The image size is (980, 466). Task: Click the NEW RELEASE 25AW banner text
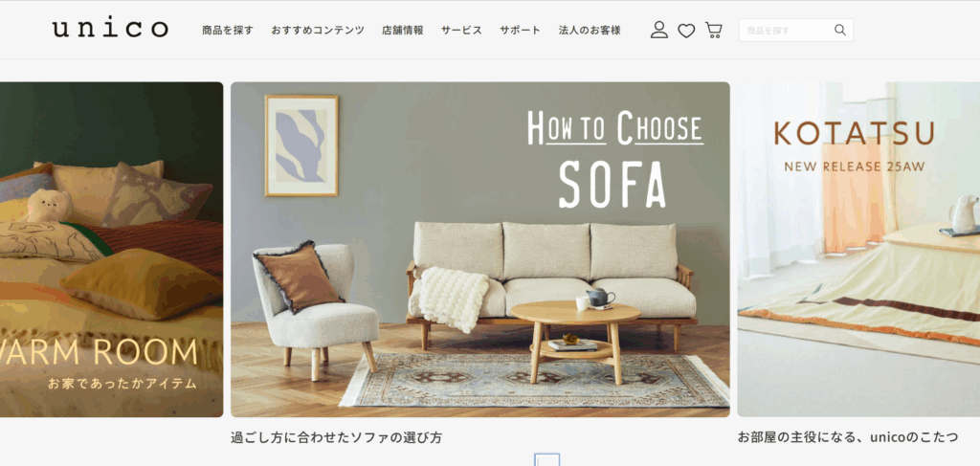(x=855, y=166)
